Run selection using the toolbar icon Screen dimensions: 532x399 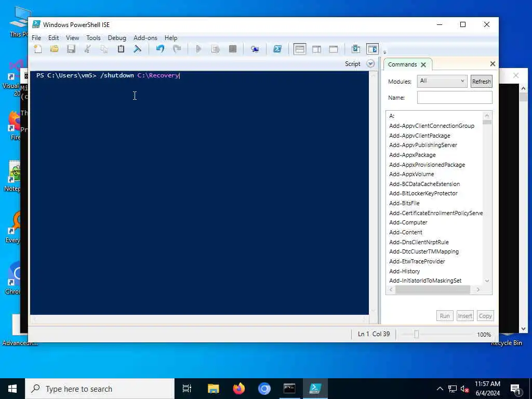point(216,49)
